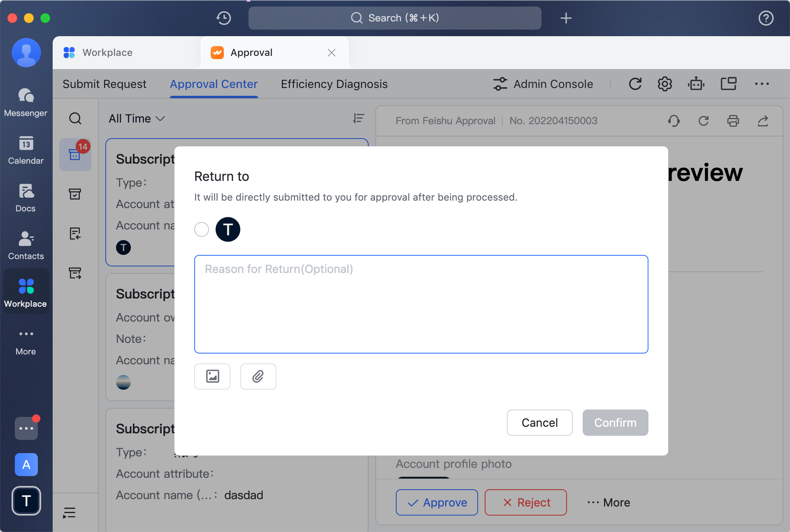This screenshot has width=790, height=532.
Task: Switch to the Workplace tab
Action: [126, 53]
